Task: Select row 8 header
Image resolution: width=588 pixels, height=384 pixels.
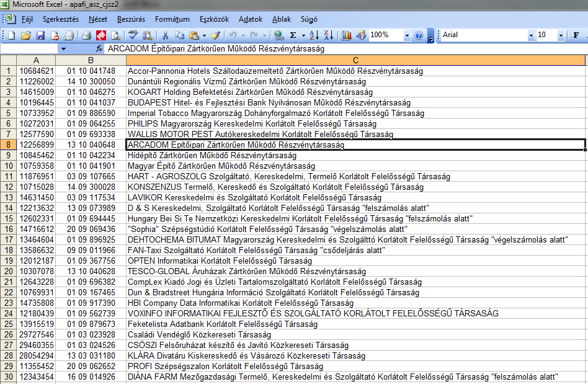Action: 8,145
